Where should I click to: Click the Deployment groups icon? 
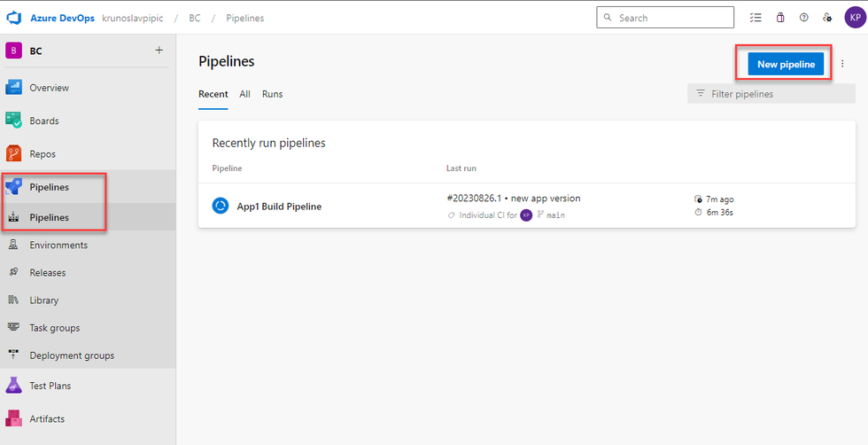pyautogui.click(x=14, y=355)
